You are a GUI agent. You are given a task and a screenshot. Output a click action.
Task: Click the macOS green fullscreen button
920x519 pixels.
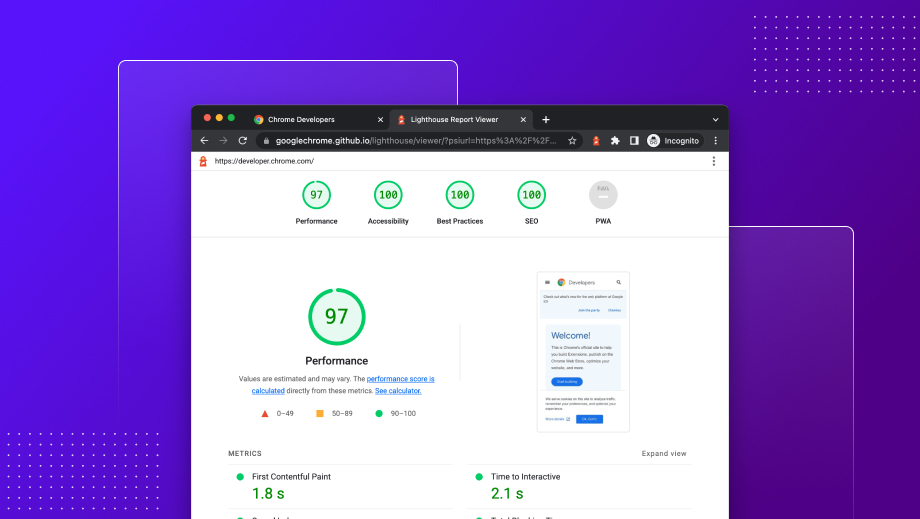click(x=231, y=118)
